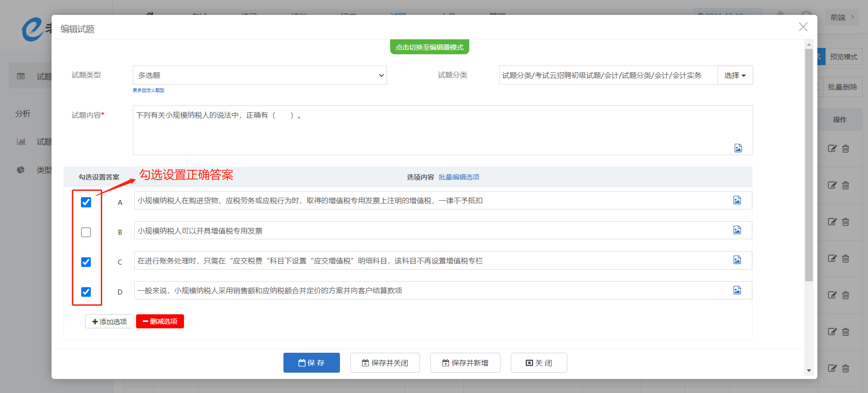The width and height of the screenshot is (868, 393).
Task: Open the 试题类型 多选题 dropdown
Action: tap(259, 75)
